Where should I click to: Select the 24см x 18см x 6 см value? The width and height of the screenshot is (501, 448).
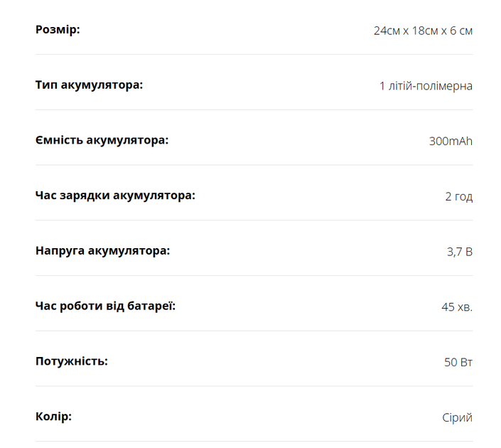coord(423,31)
